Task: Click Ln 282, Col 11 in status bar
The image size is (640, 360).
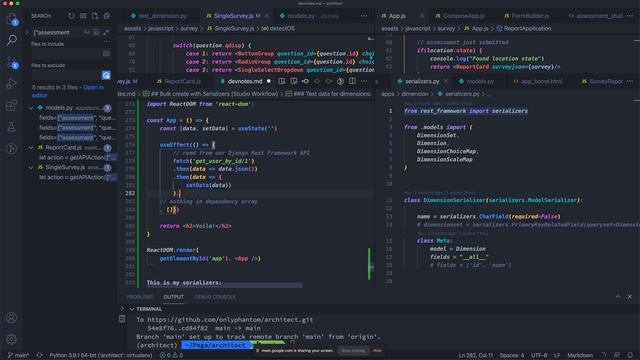Action: click(x=476, y=355)
